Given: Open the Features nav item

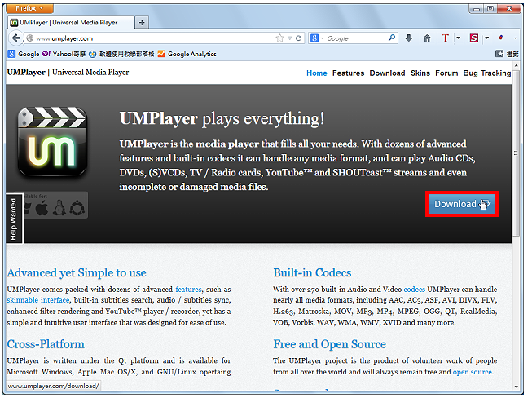Looking at the screenshot, I should (x=348, y=73).
